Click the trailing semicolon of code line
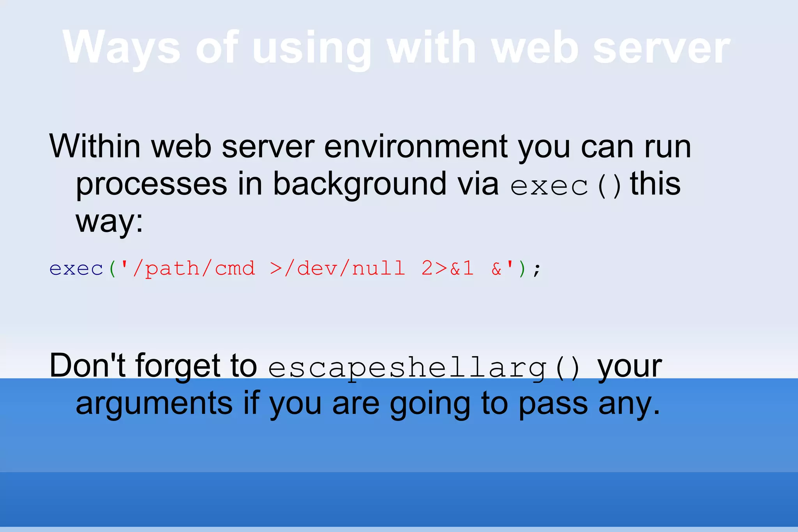This screenshot has width=798, height=532. coord(537,270)
